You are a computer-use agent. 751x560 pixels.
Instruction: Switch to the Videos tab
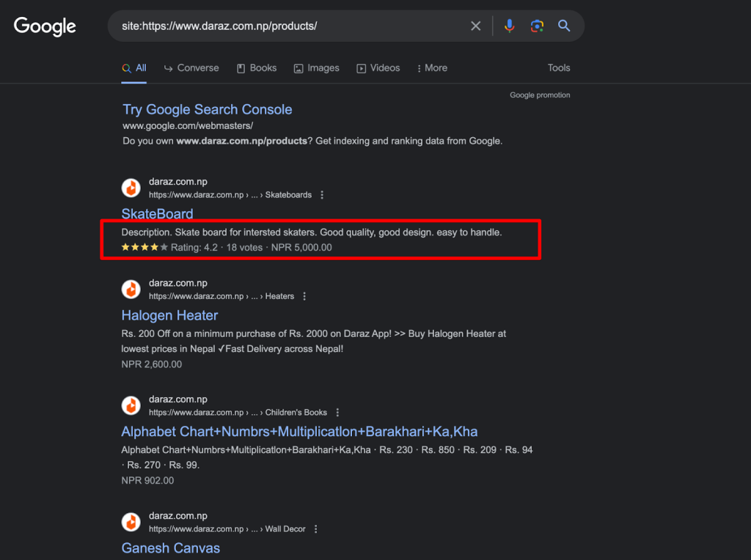pos(378,68)
